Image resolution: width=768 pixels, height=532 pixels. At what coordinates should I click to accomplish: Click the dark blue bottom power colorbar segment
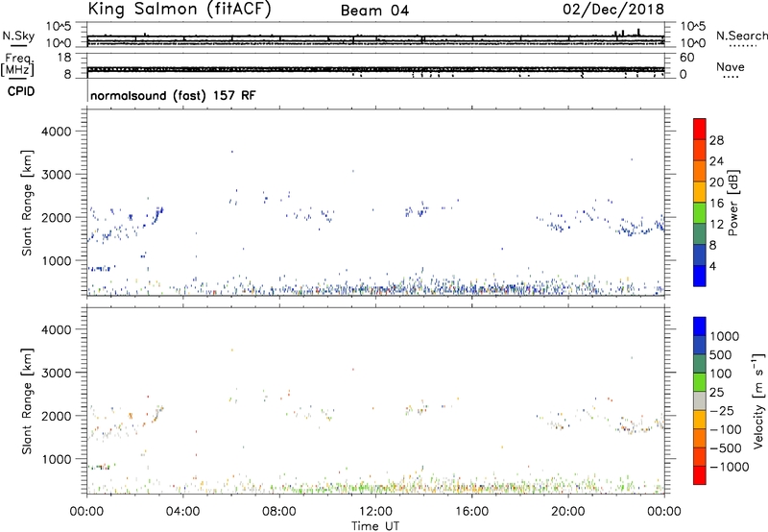point(700,276)
